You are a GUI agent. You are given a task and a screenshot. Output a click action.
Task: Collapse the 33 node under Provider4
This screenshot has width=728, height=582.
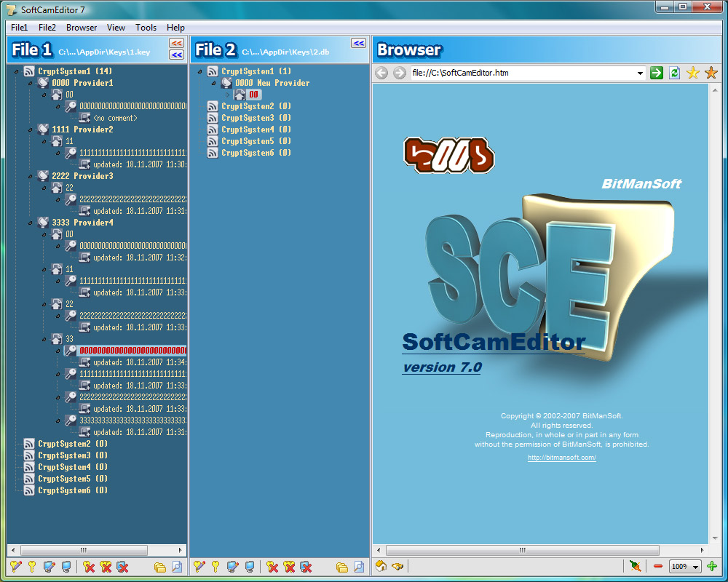point(44,339)
